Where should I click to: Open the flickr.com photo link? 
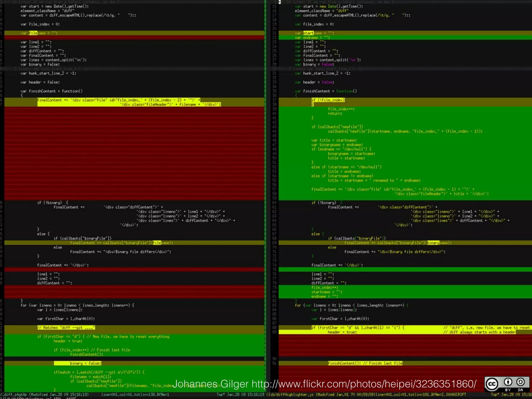[x=364, y=384]
